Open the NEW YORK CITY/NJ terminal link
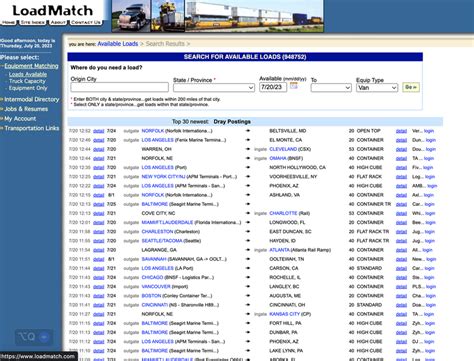 pos(163,177)
